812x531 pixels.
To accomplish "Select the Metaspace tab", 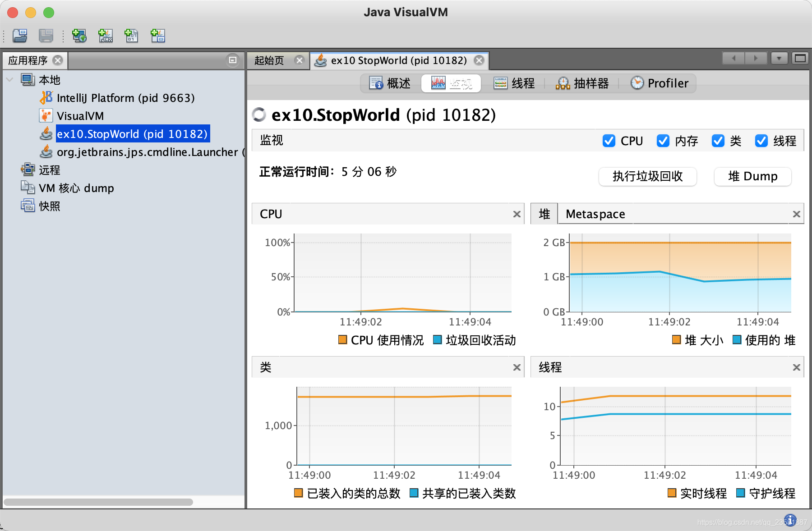I will click(x=595, y=214).
